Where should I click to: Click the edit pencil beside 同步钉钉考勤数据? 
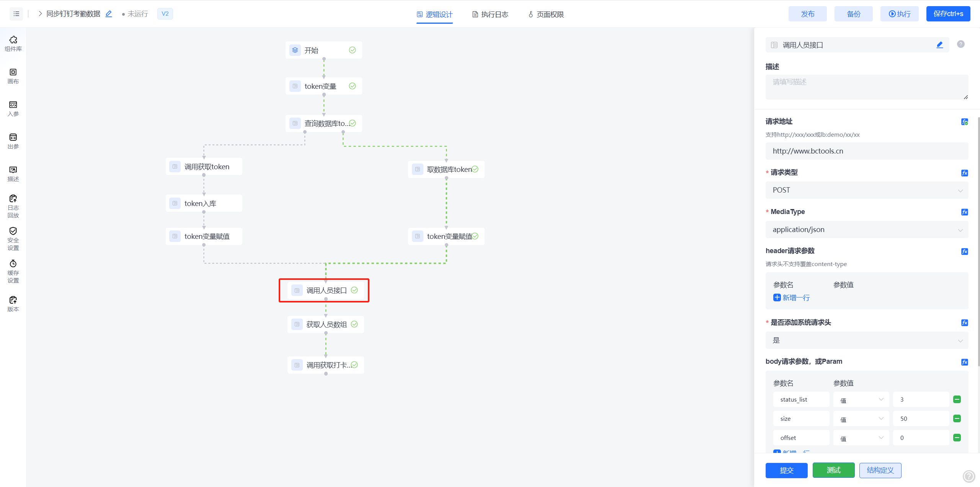point(109,14)
